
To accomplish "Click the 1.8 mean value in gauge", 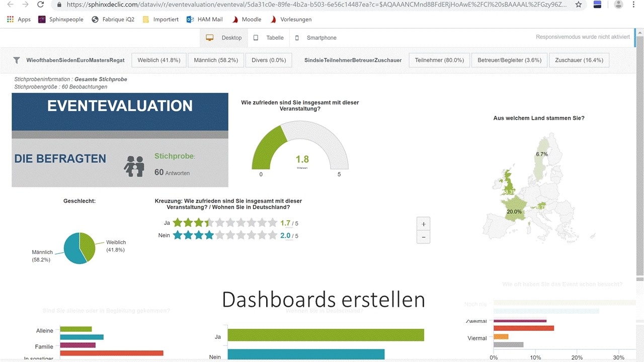I will (302, 159).
